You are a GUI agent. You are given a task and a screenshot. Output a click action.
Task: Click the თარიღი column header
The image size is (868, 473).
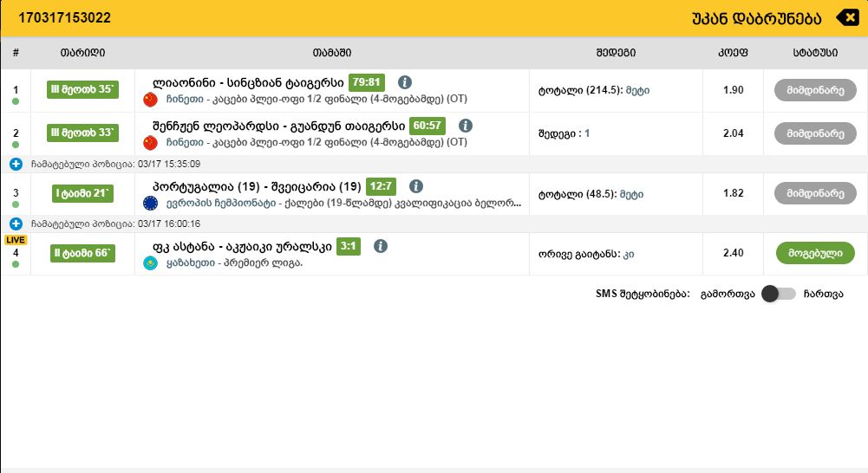[82, 53]
